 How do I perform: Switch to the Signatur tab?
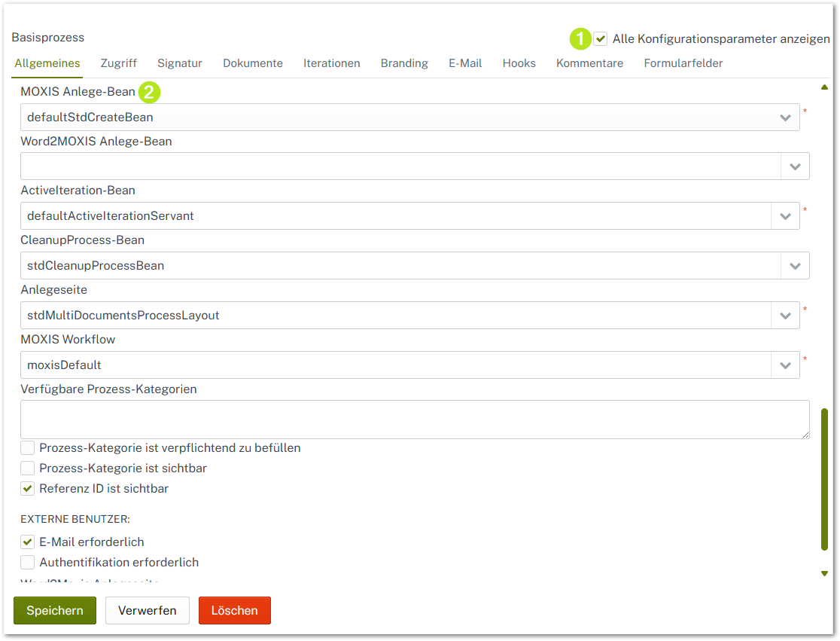tap(179, 63)
